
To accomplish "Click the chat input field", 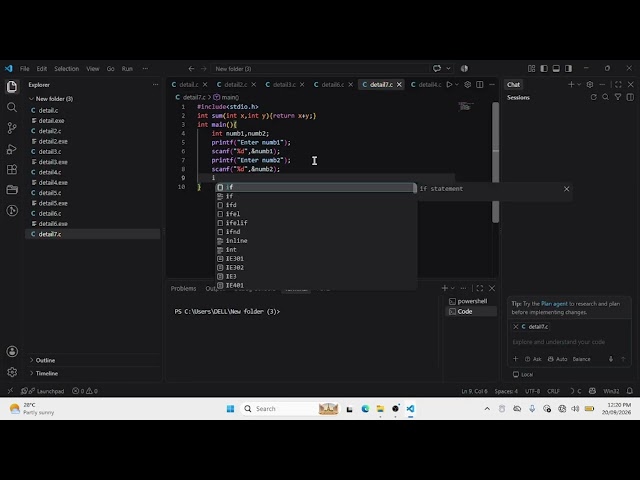I will (x=569, y=342).
